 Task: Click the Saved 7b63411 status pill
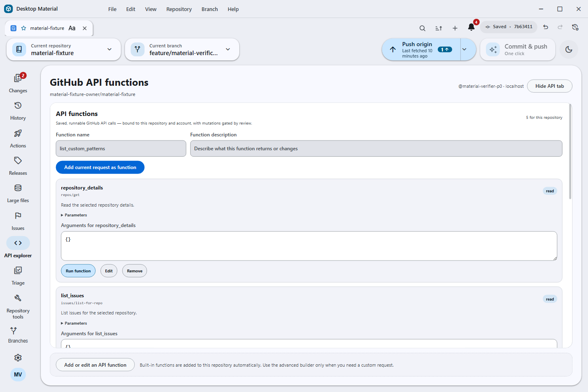pyautogui.click(x=509, y=27)
